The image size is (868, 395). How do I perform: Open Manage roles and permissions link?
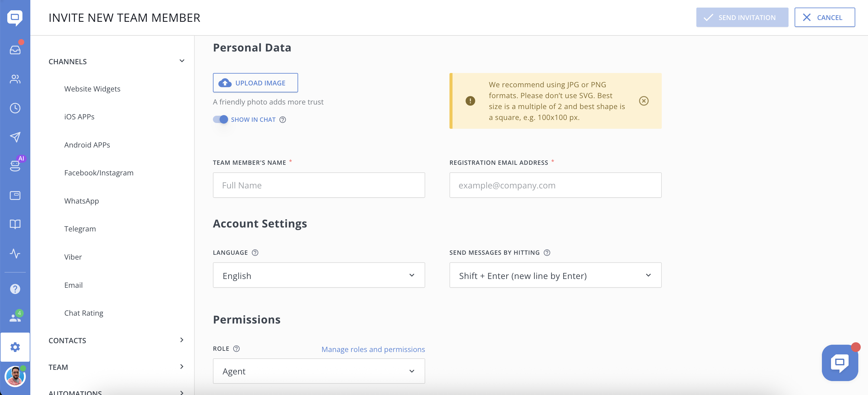pyautogui.click(x=373, y=350)
